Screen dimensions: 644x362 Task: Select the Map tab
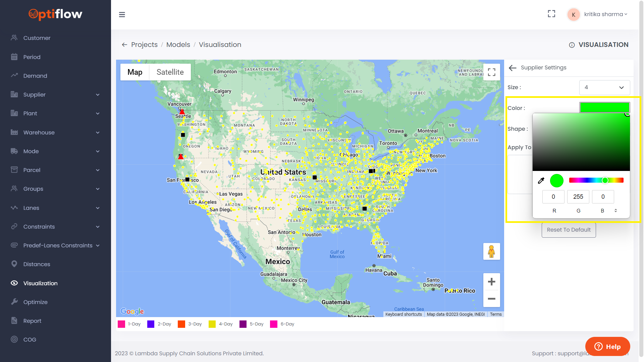[135, 72]
